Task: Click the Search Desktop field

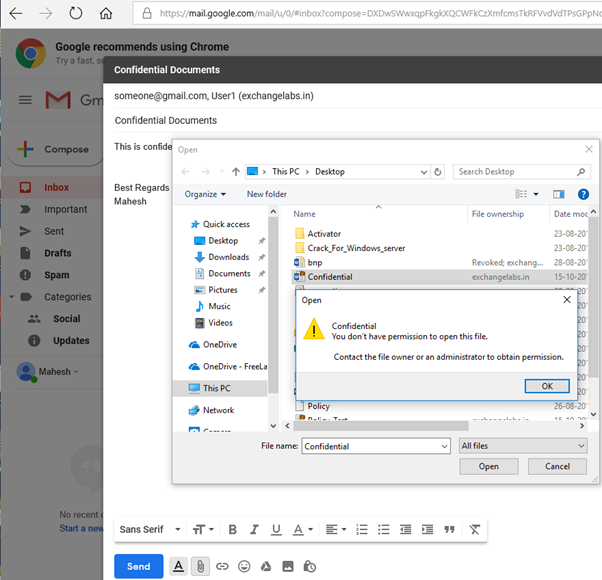Action: pos(521,172)
